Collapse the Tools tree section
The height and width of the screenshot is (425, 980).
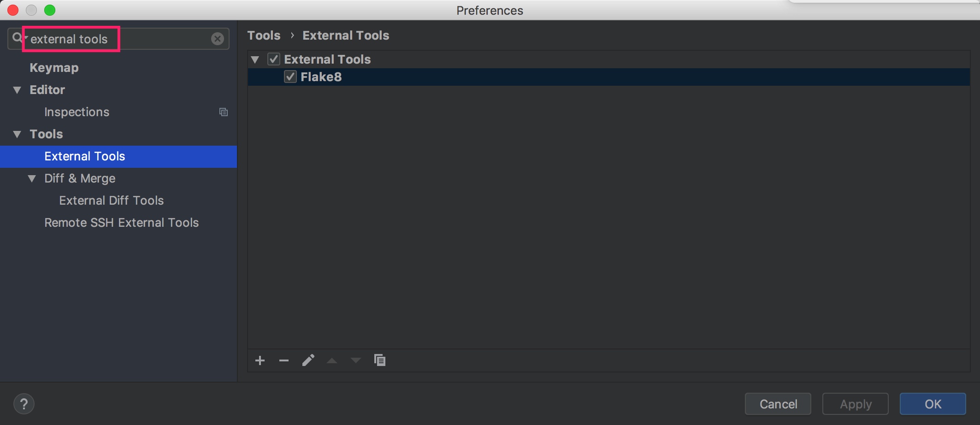coord(18,134)
